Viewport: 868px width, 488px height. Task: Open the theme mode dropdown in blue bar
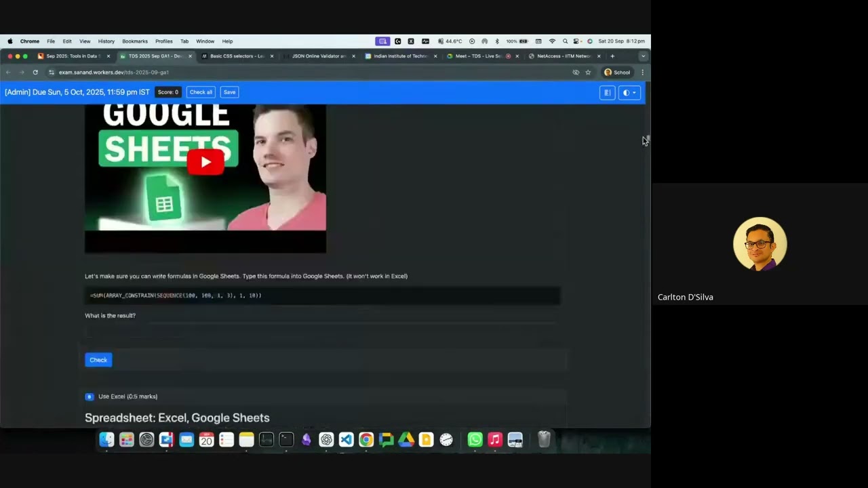629,93
